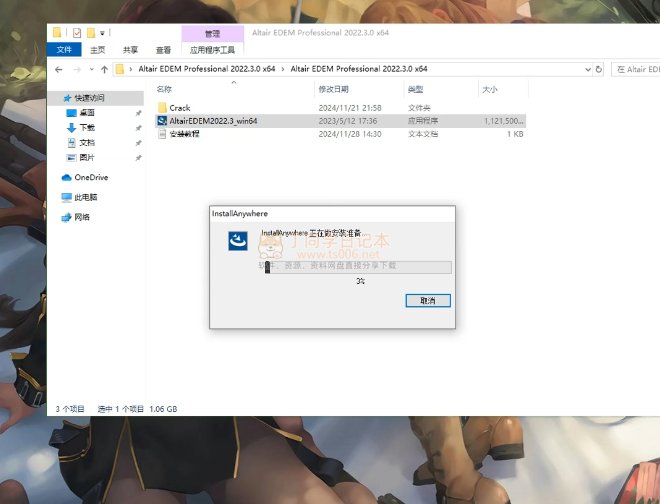Sort files by 类型 column
The width and height of the screenshot is (660, 504).
point(415,89)
